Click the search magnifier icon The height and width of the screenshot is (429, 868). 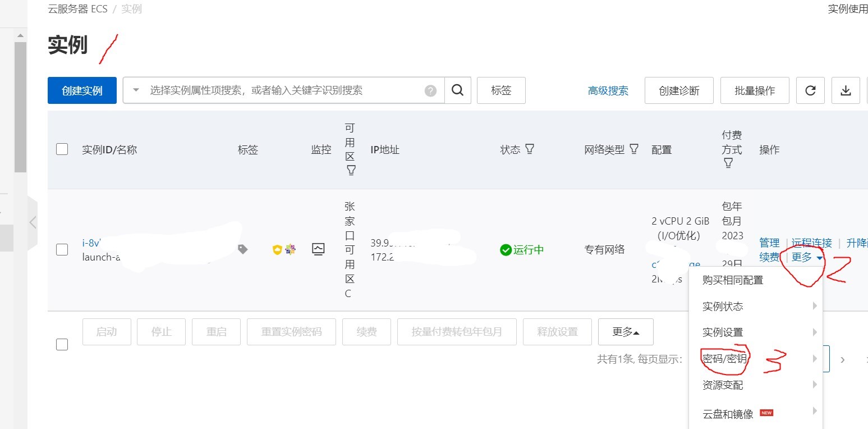click(x=458, y=90)
